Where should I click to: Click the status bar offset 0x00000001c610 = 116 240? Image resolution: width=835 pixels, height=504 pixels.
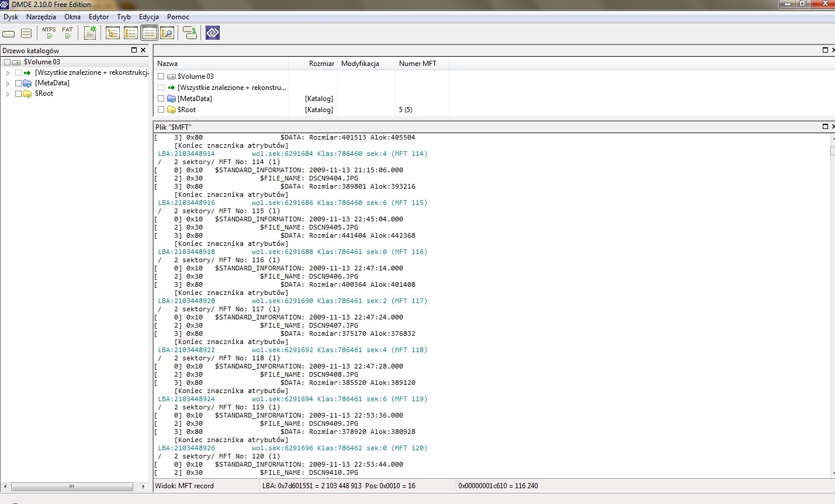[498, 486]
